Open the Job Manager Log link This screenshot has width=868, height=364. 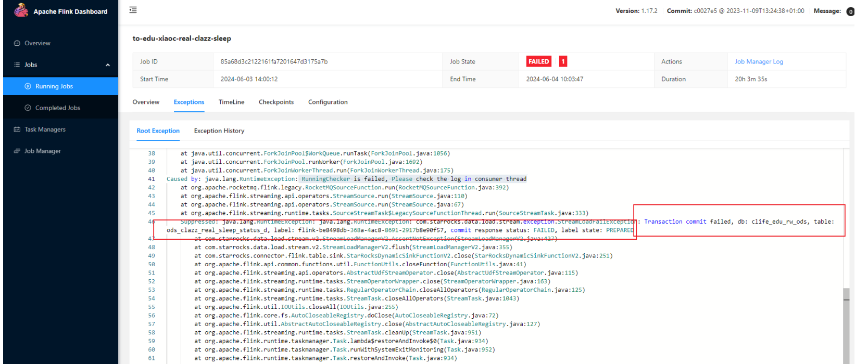click(x=759, y=61)
